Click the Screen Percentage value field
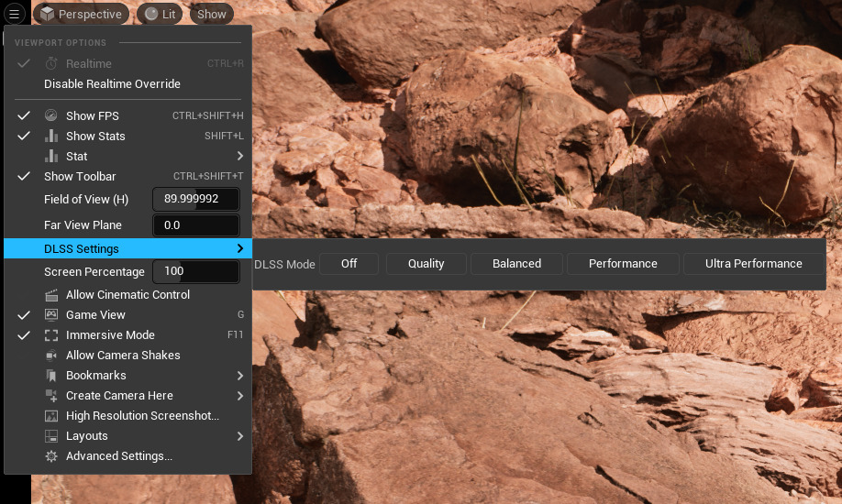 pos(196,271)
